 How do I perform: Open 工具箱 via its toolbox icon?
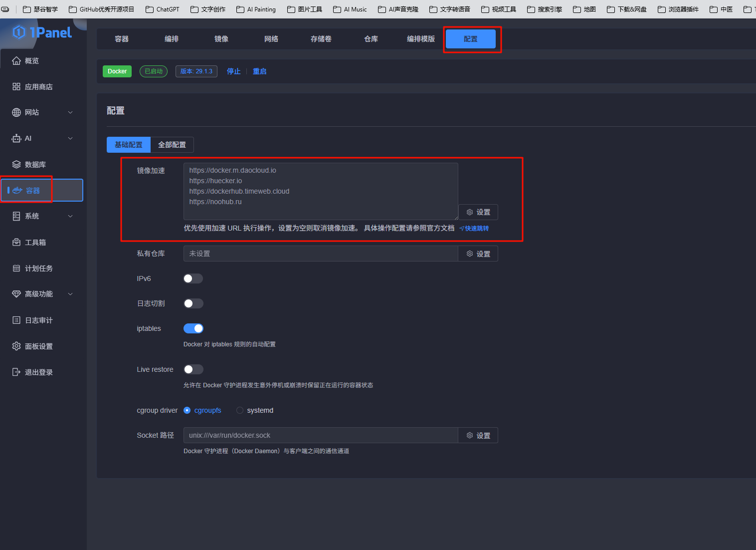[16, 243]
